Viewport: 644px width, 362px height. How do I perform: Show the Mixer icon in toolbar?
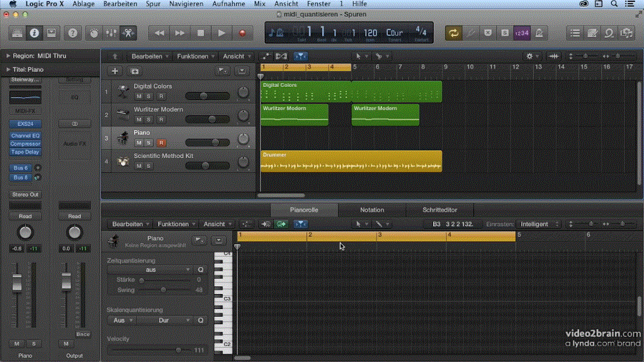click(111, 33)
